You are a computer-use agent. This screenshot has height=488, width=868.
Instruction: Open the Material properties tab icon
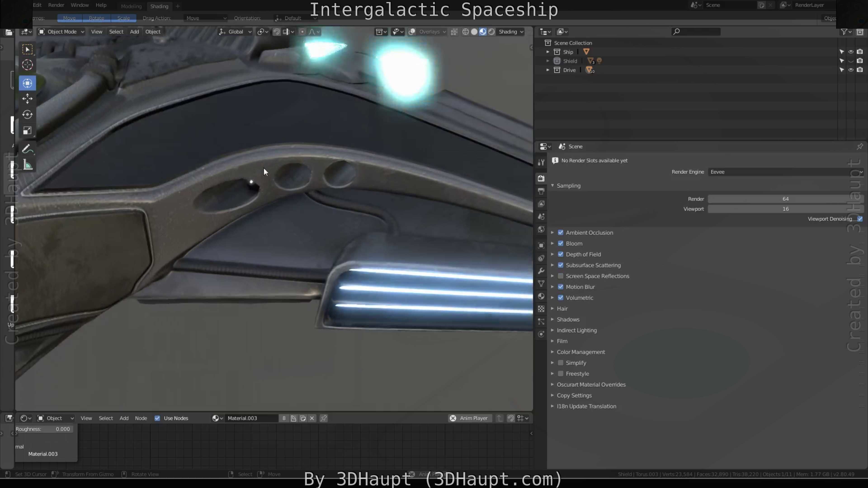coord(541,296)
